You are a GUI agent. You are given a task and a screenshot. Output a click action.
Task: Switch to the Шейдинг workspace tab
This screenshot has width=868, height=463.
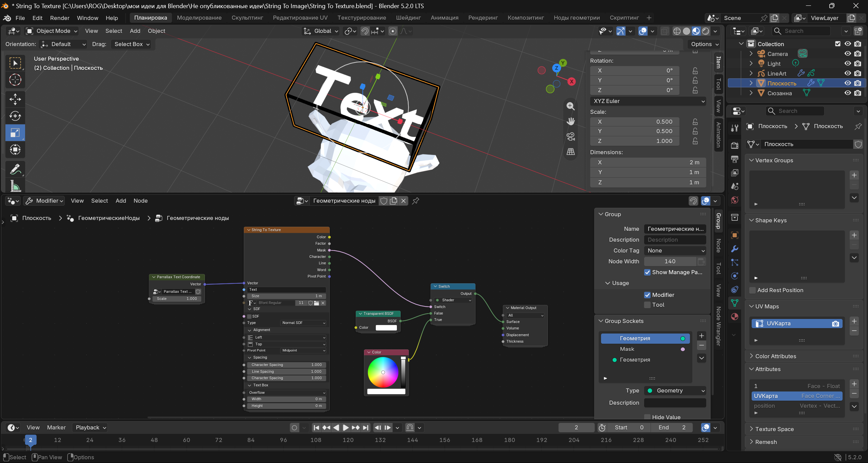(x=408, y=18)
